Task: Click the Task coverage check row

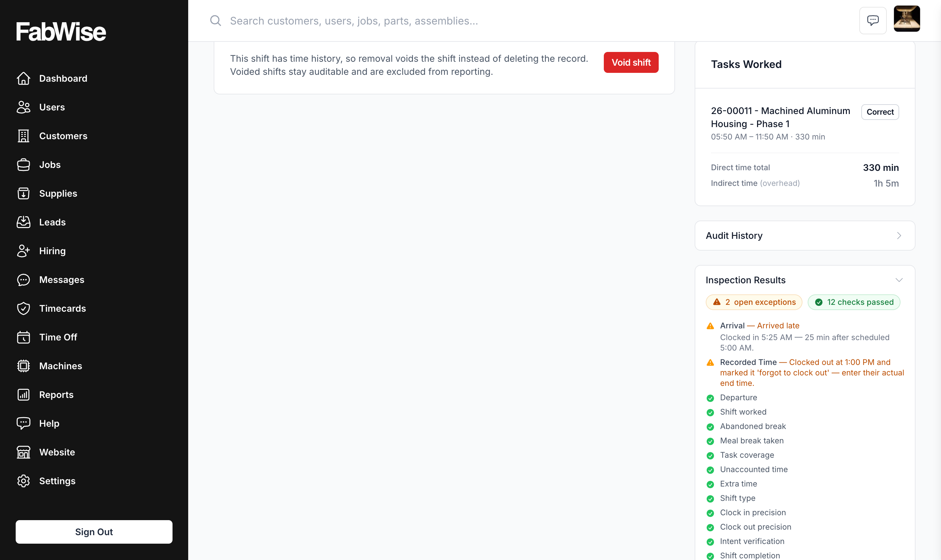Action: coord(804,455)
